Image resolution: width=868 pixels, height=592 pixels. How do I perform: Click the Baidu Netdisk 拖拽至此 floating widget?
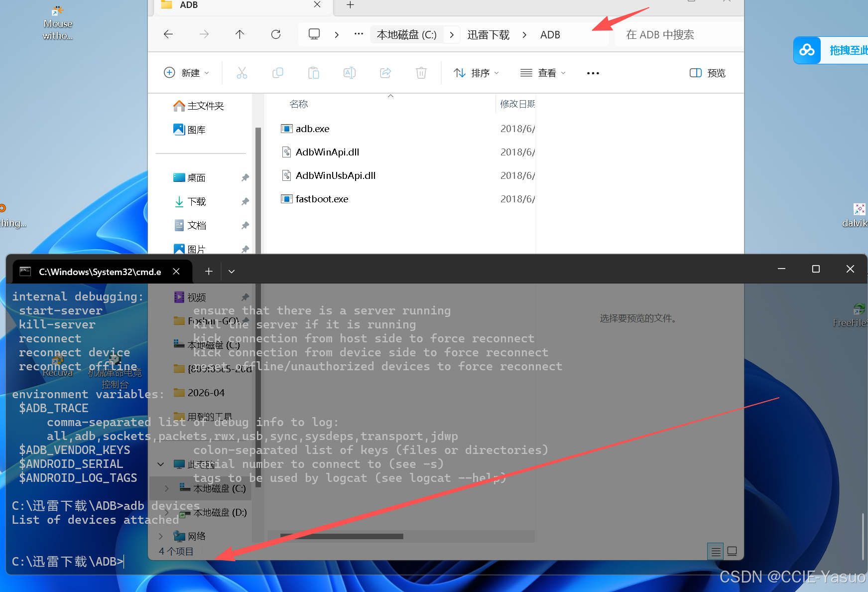tap(831, 50)
